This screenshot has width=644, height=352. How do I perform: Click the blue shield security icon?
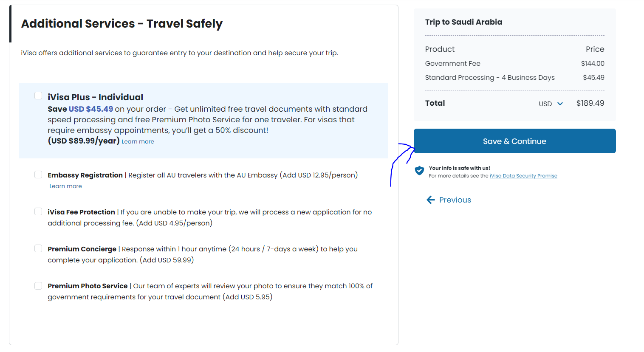(419, 171)
